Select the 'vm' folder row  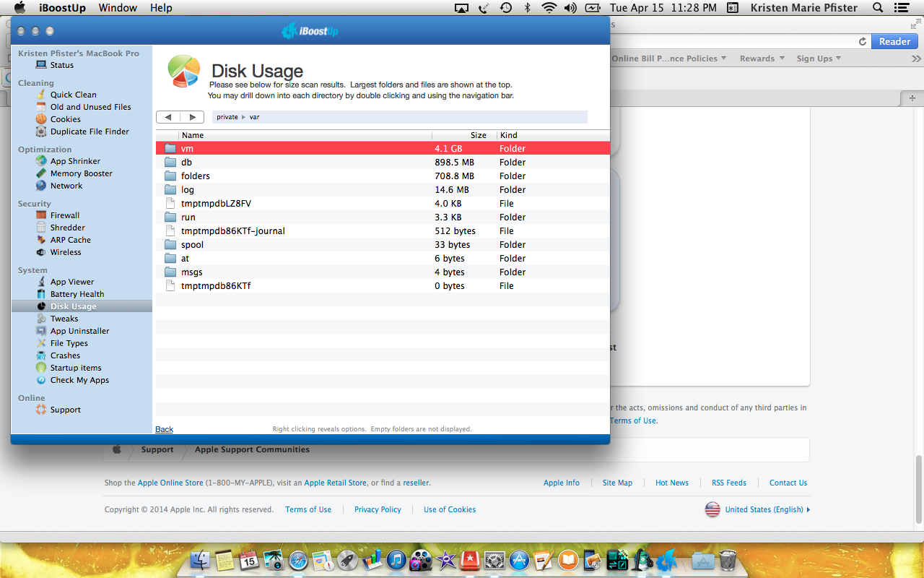(x=383, y=148)
